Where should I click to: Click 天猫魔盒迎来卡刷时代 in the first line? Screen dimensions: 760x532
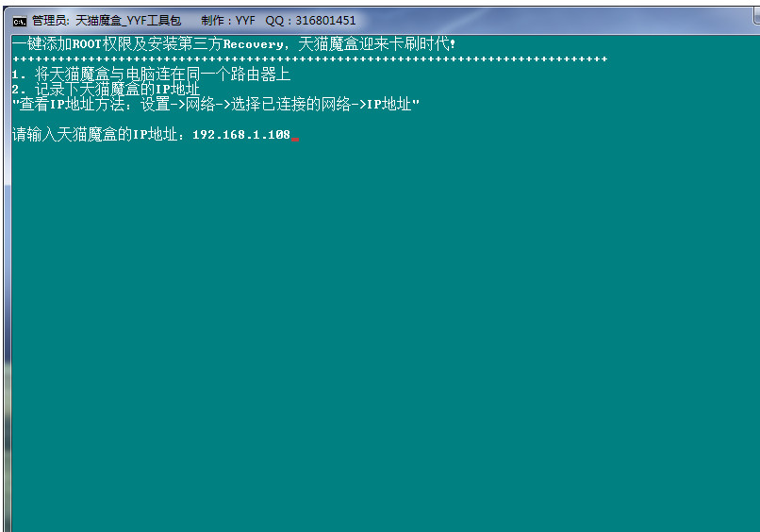(x=376, y=44)
